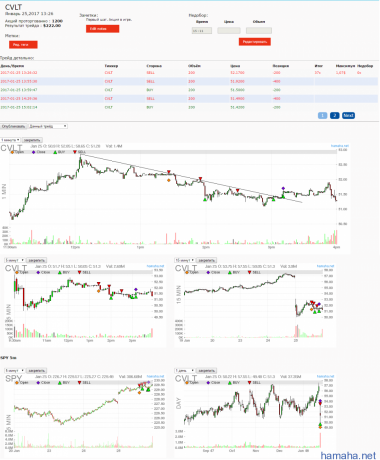Click the red SELL triangle legend on 1-minute chart
The width and height of the screenshot is (380, 460).
75,152
